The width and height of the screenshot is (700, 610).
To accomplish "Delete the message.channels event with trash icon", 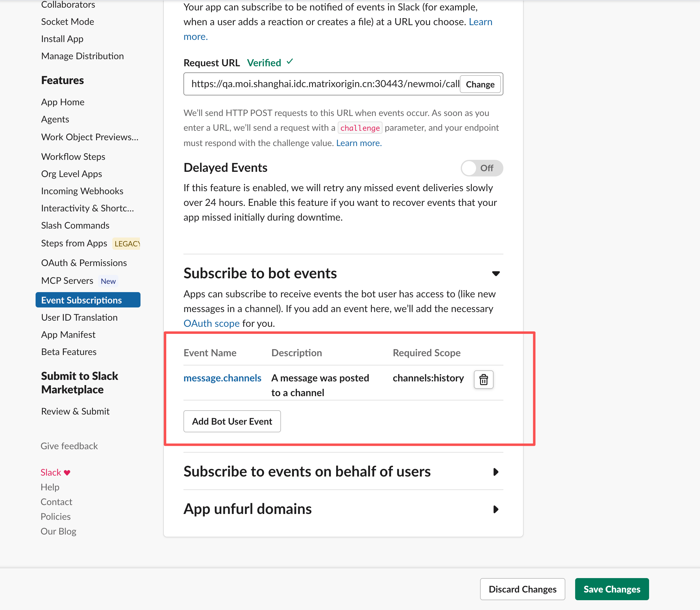I will (483, 379).
